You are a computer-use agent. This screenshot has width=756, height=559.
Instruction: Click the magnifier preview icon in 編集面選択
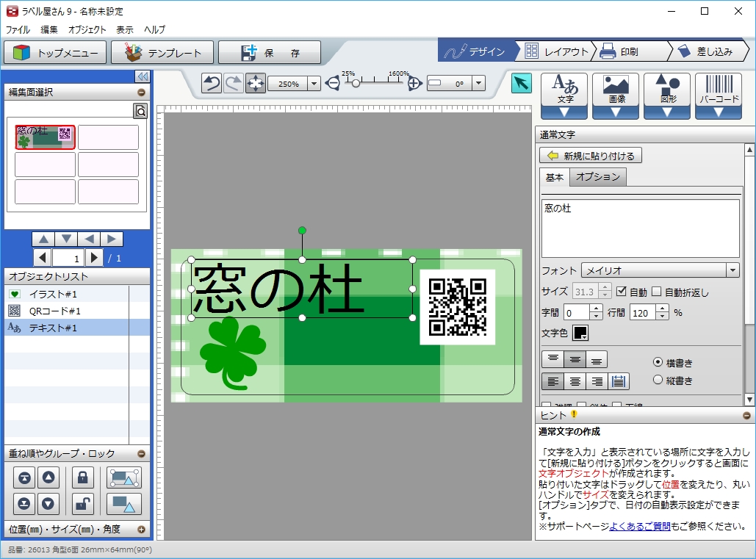pyautogui.click(x=140, y=112)
